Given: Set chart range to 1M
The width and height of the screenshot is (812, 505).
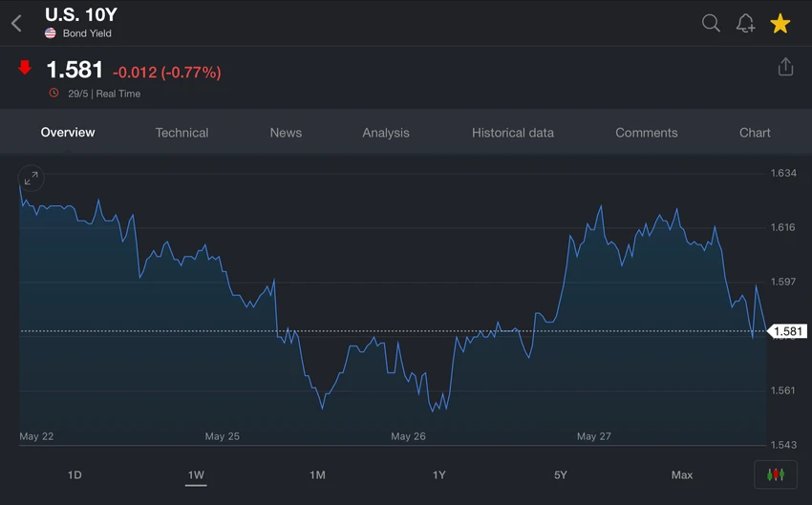Looking at the screenshot, I should point(317,474).
